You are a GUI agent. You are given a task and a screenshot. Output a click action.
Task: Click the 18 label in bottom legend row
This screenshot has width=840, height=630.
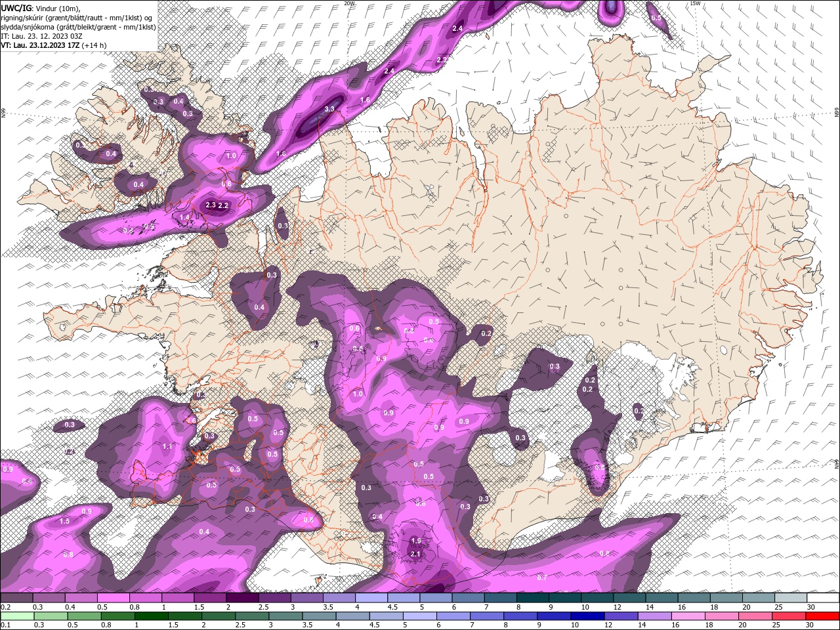tap(709, 625)
